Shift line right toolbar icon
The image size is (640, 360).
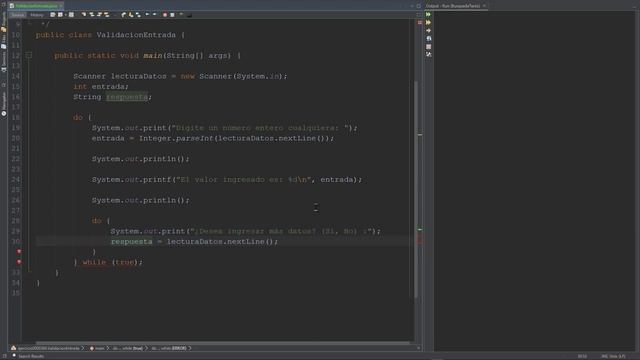click(x=154, y=15)
